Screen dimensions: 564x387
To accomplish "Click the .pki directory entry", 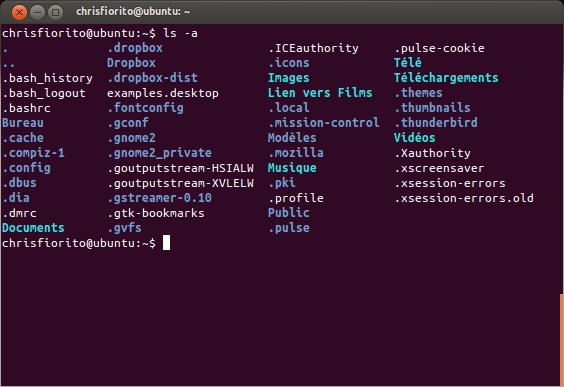I will [x=282, y=183].
